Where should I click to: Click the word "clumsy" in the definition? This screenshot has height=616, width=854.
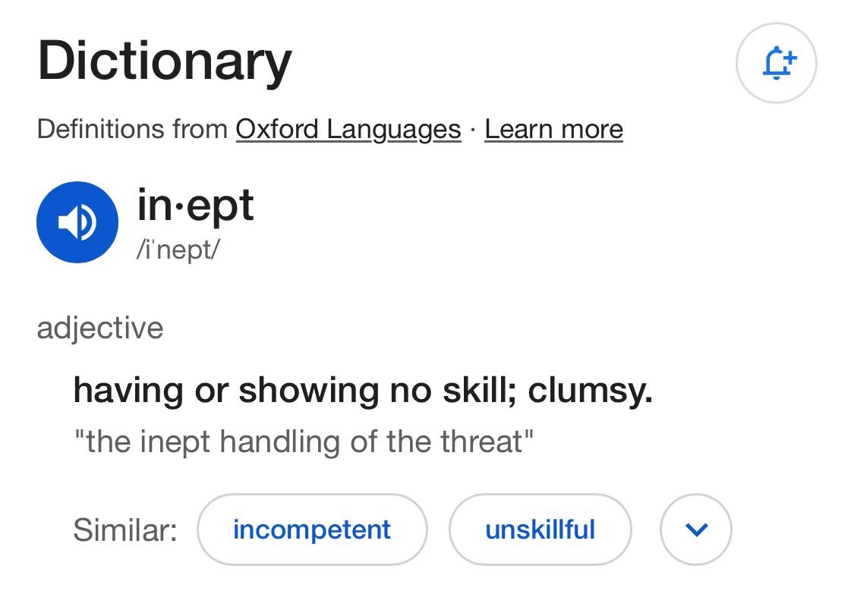click(x=589, y=391)
